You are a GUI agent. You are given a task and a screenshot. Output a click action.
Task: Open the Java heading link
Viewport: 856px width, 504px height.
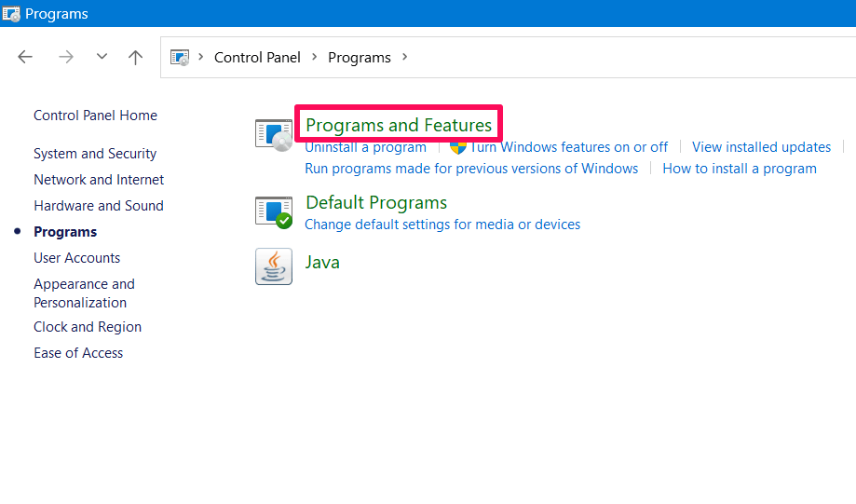click(322, 262)
